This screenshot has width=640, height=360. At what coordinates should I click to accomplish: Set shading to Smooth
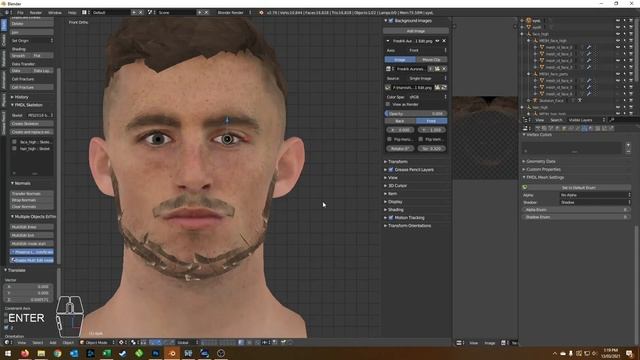20,56
